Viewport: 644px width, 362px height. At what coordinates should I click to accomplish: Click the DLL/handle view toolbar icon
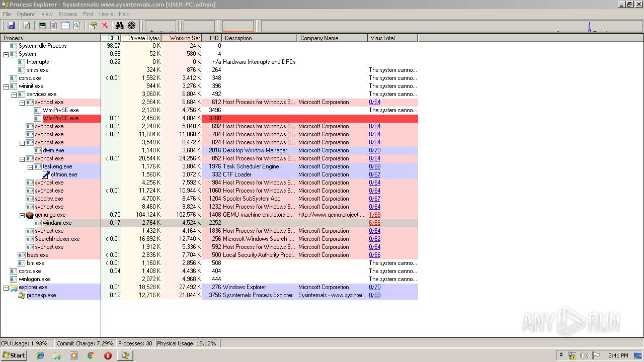click(77, 26)
